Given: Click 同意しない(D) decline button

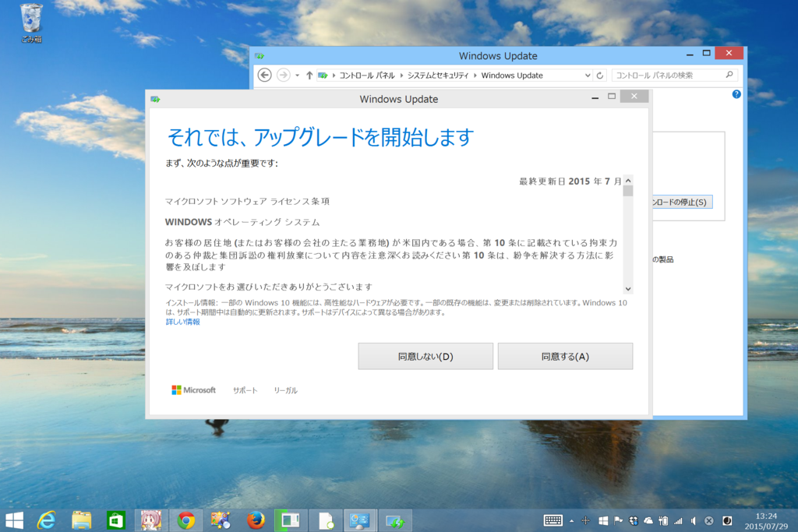Looking at the screenshot, I should coord(425,356).
